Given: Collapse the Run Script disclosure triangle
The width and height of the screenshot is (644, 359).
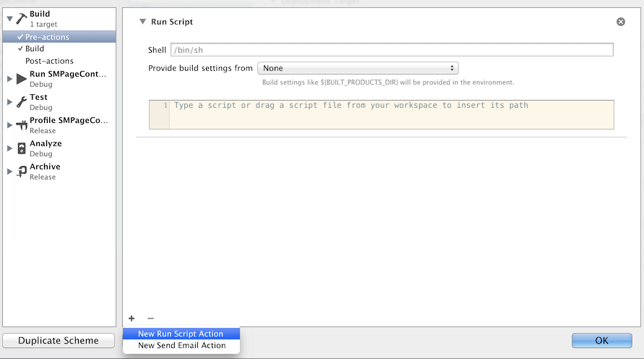Looking at the screenshot, I should [142, 22].
